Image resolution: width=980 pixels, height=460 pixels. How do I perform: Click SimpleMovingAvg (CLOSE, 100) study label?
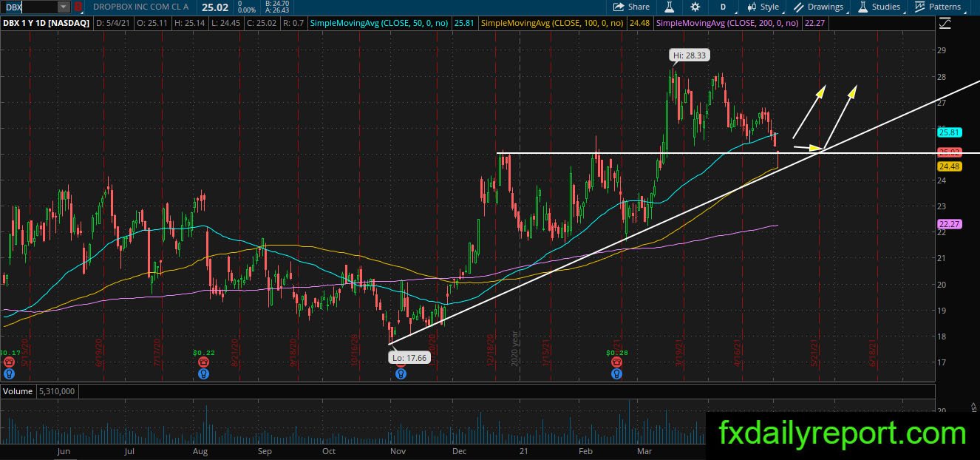coord(552,24)
